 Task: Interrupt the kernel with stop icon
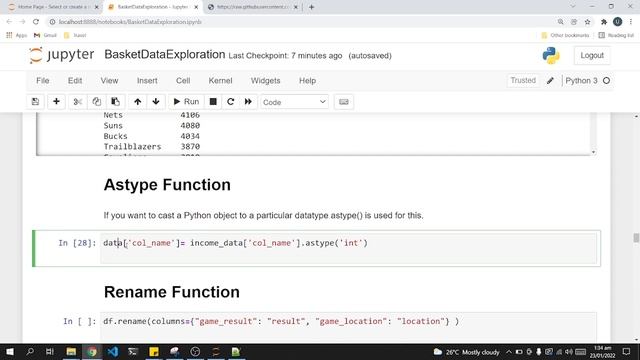point(213,102)
